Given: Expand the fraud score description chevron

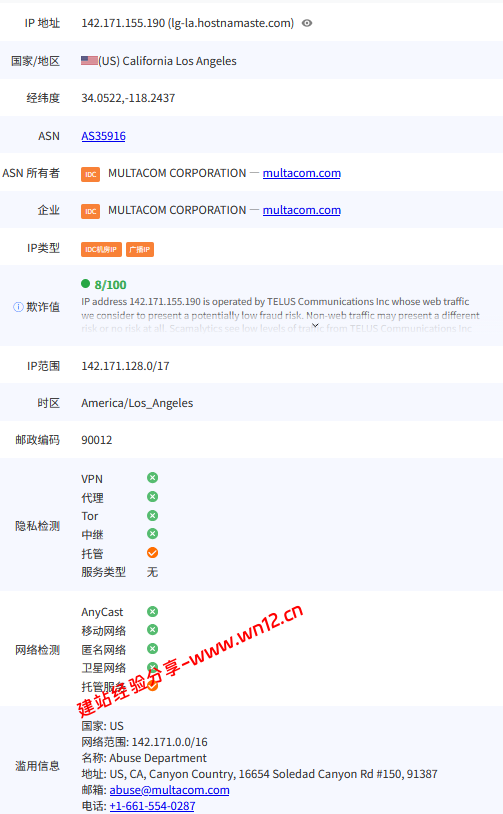Looking at the screenshot, I should pos(315,325).
